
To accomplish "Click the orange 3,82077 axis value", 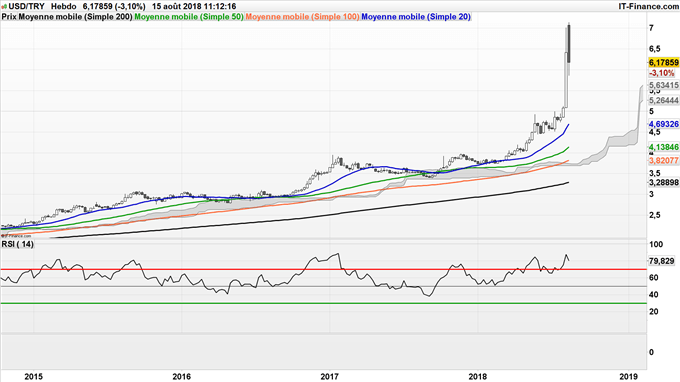I will (x=664, y=161).
